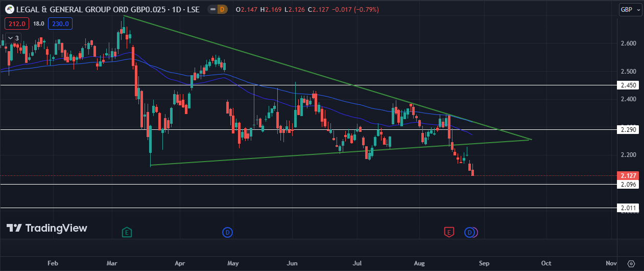Click the Feb label on time axis
Viewport: 644px width, 271px height.
coord(52,263)
